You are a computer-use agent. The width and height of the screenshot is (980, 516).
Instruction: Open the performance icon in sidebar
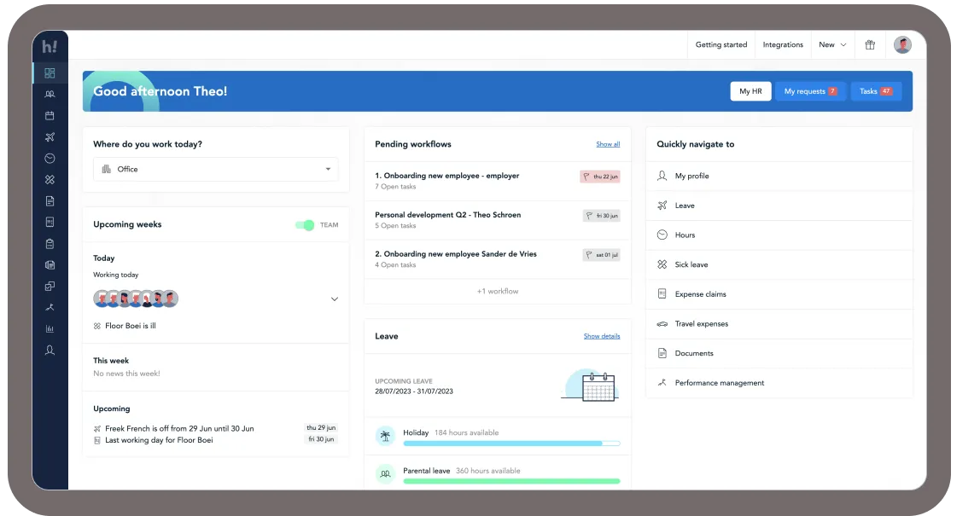50,307
